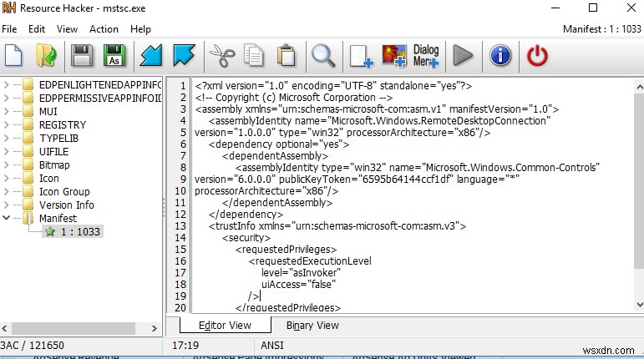Click the tree horizontal scrollbar left arrow
Screen dimensions: 644x359
[4, 329]
